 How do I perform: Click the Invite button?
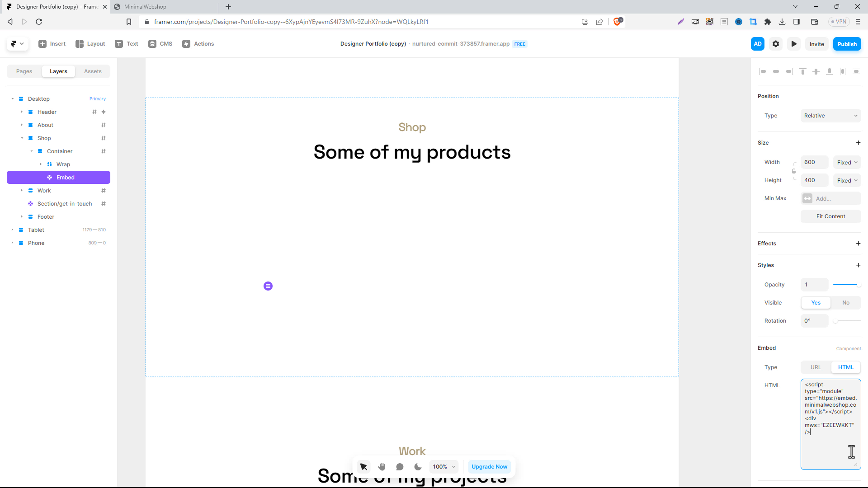click(816, 44)
